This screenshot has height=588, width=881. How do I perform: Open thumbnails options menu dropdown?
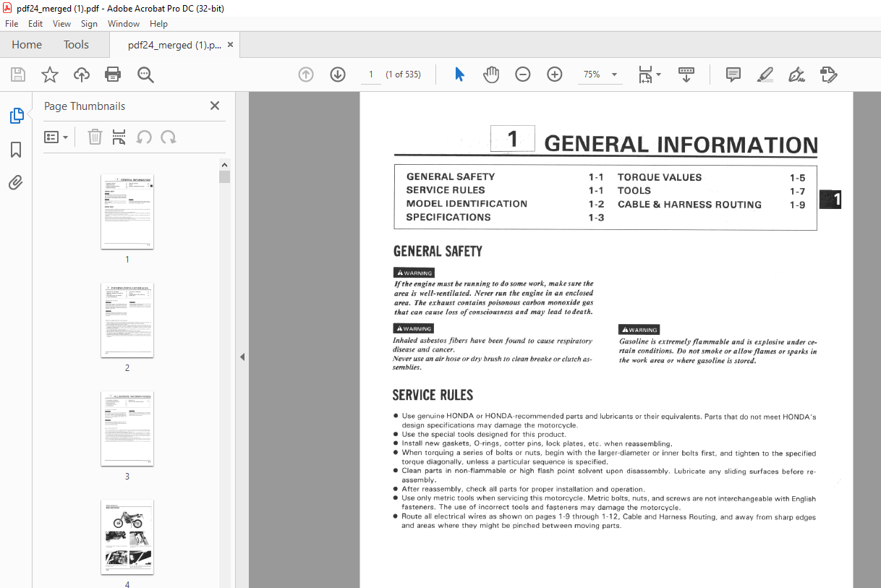tap(56, 137)
